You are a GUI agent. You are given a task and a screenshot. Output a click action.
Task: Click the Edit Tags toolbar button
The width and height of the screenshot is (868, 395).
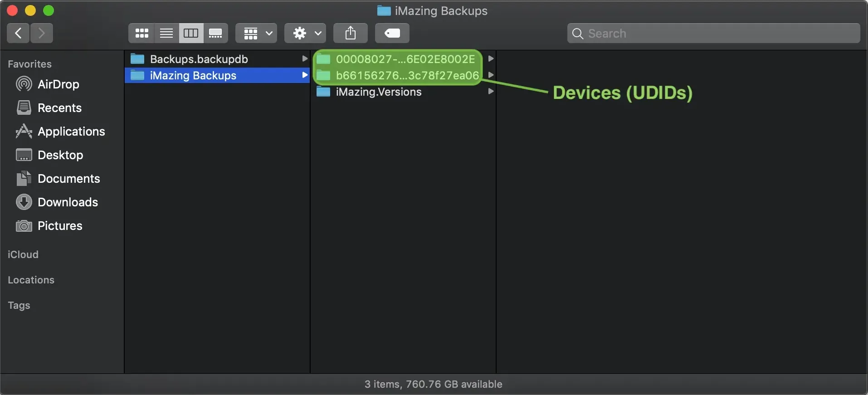pyautogui.click(x=392, y=33)
